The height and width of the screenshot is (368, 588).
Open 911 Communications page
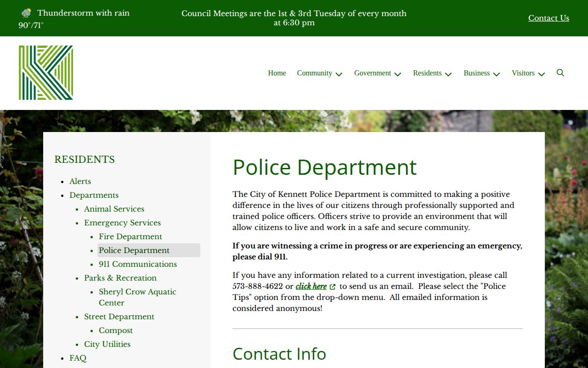coord(138,264)
